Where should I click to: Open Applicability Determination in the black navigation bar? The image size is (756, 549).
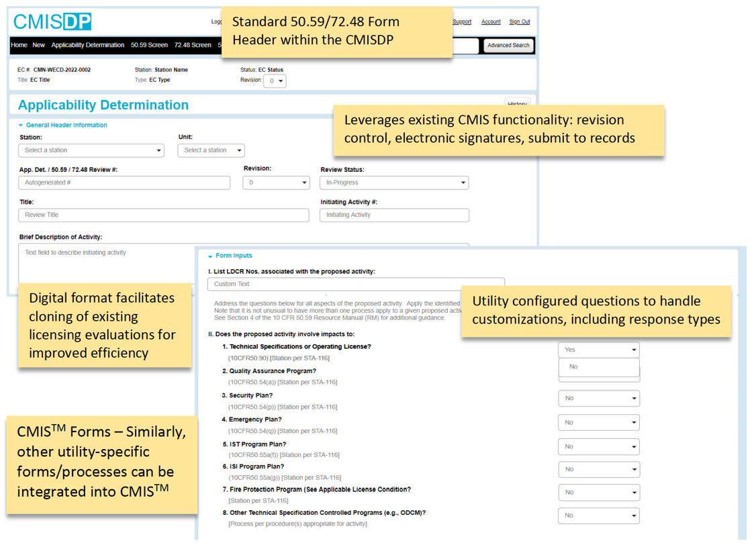point(88,45)
